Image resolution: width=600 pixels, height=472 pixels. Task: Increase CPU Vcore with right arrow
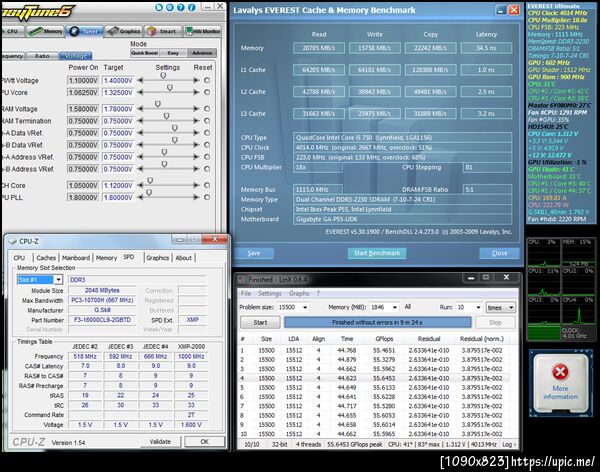pos(196,92)
